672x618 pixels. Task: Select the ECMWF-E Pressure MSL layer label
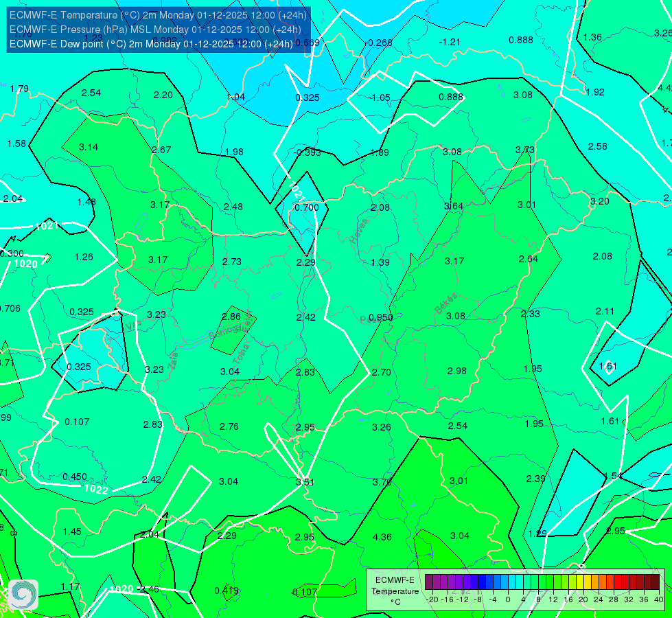pos(155,30)
